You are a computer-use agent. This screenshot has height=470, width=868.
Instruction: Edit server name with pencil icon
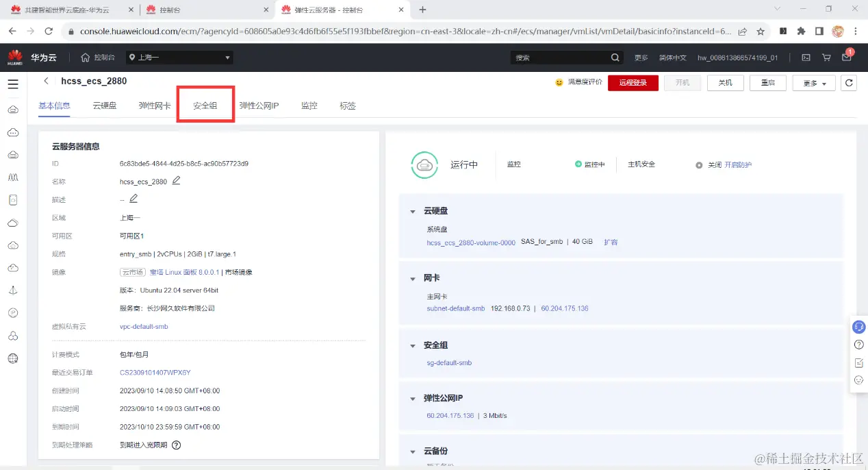click(x=176, y=181)
